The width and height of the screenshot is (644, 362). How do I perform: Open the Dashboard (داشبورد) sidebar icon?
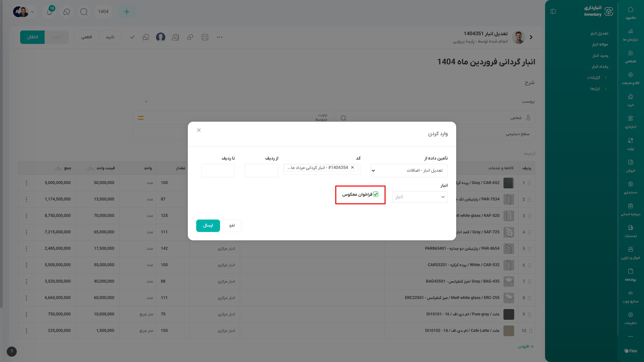coord(630,12)
